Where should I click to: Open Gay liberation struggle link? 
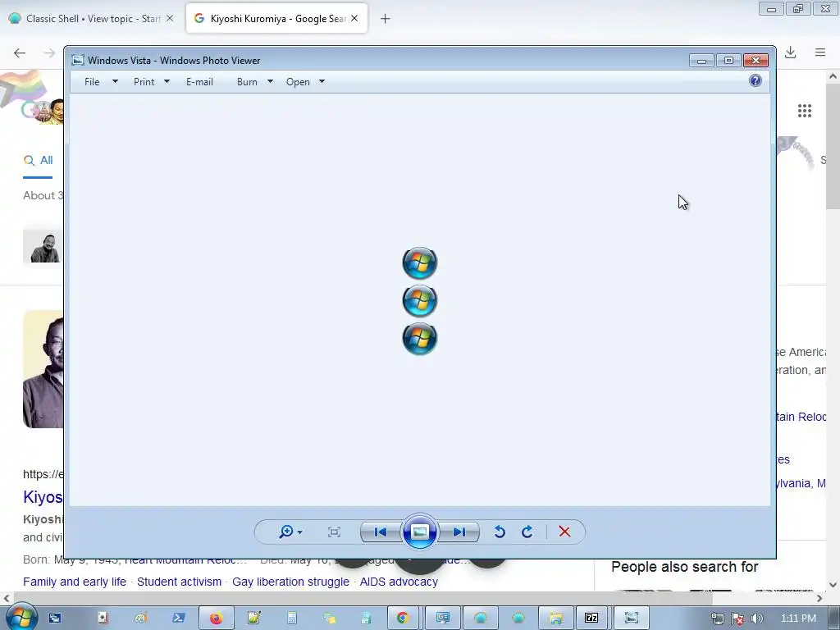[x=290, y=582]
